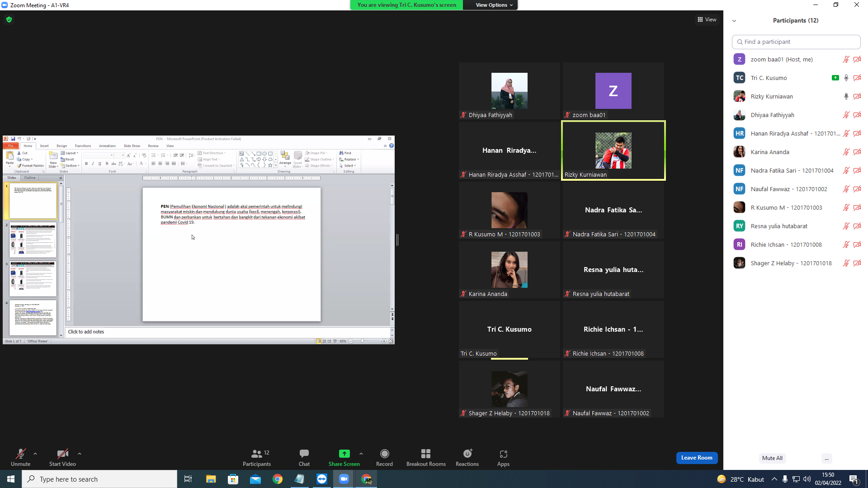Select Karina Ananda's video tile
This screenshot has width=868, height=488.
(509, 270)
